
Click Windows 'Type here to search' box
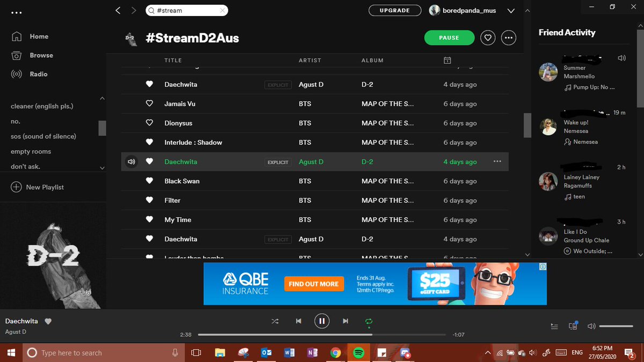[104, 353]
